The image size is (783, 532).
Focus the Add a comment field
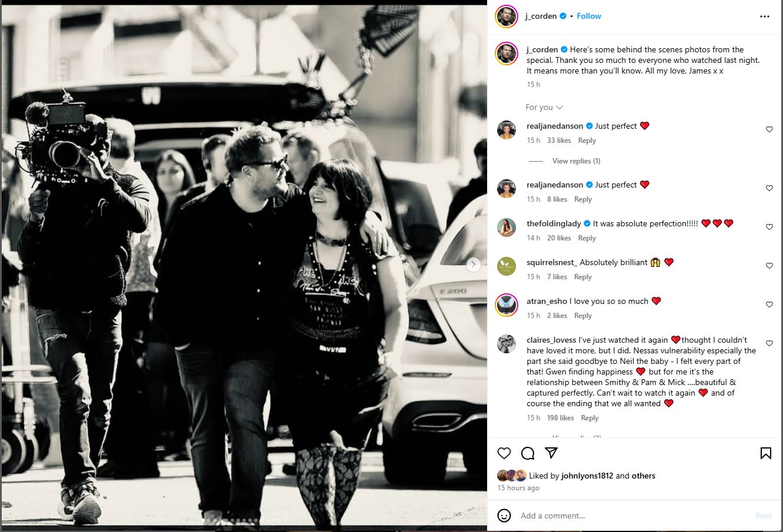[x=635, y=516]
